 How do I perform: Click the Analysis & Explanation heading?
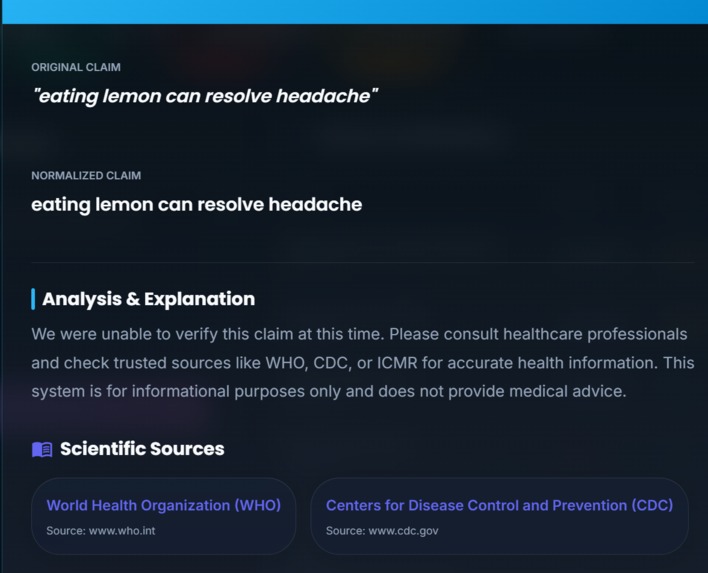point(149,299)
